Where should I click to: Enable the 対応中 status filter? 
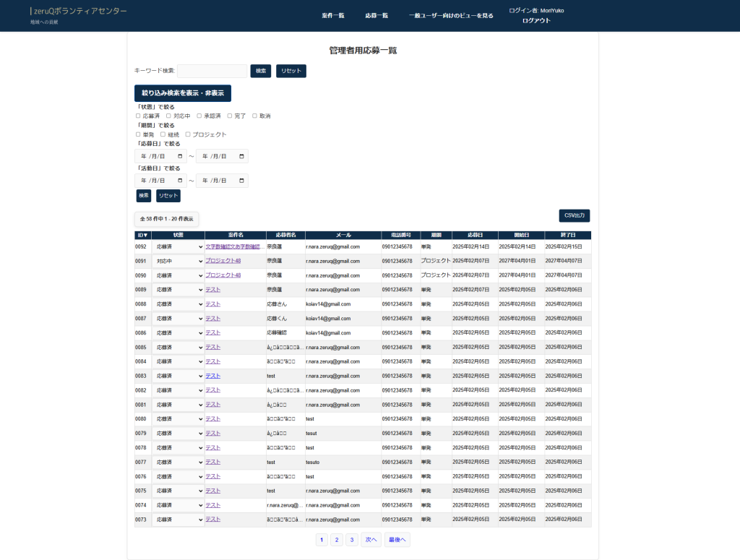tap(168, 116)
